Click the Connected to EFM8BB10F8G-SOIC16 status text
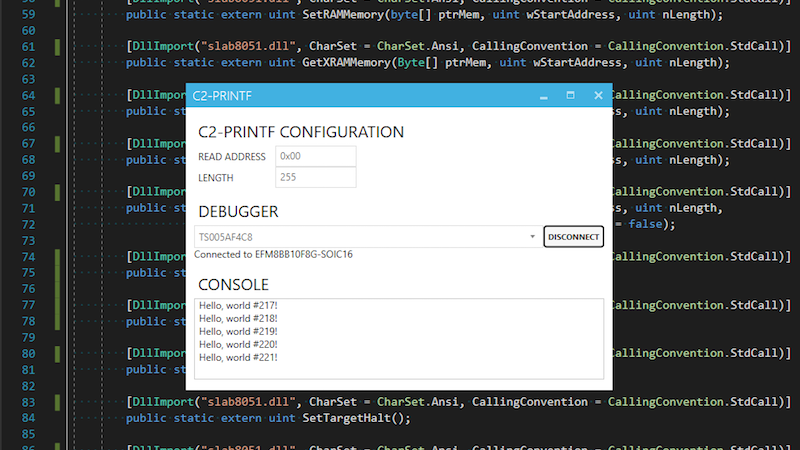The height and width of the screenshot is (450, 800). click(x=275, y=254)
